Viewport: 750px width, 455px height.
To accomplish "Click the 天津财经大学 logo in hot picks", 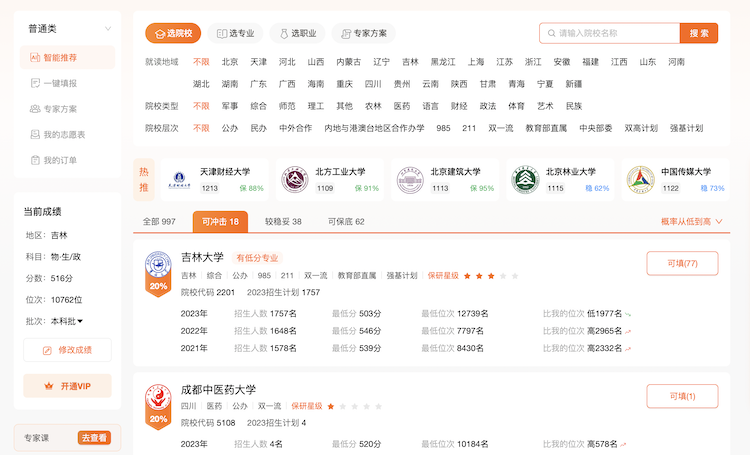I will coord(180,180).
